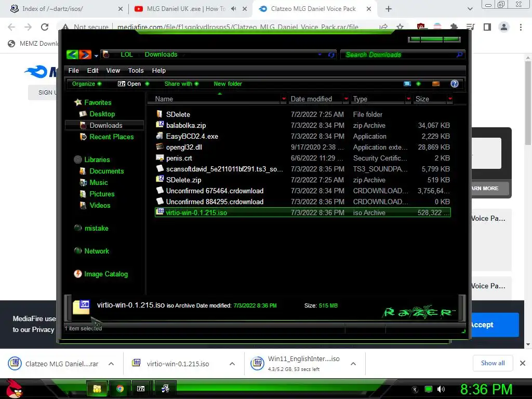Viewport: 532px width, 399px height.
Task: Select penis.crt certificate icon
Action: point(159,157)
